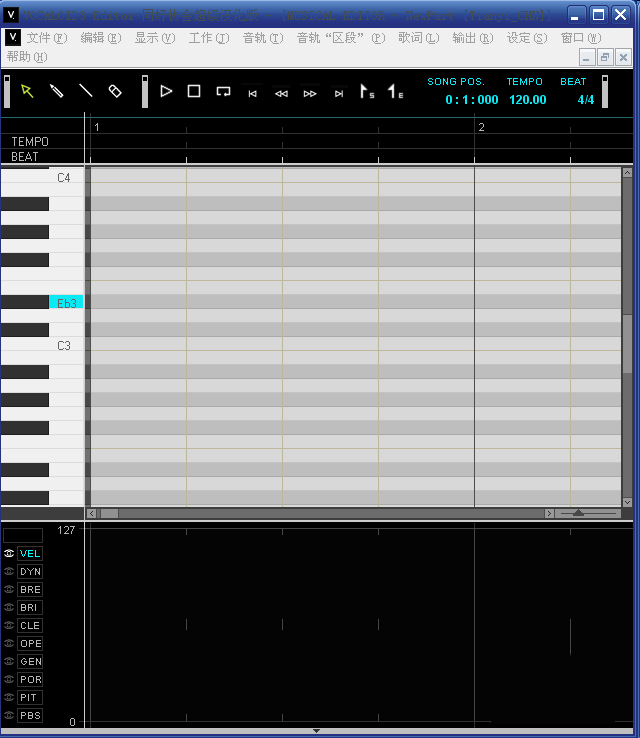Open the 音轨(T) menu
Viewport: 640px width, 738px height.
(263, 38)
